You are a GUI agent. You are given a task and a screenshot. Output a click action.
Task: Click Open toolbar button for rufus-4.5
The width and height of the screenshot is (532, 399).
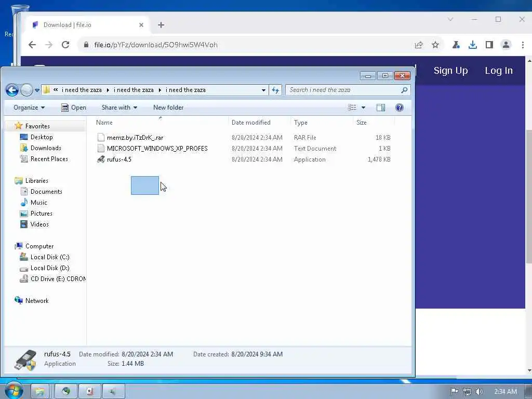74,108
